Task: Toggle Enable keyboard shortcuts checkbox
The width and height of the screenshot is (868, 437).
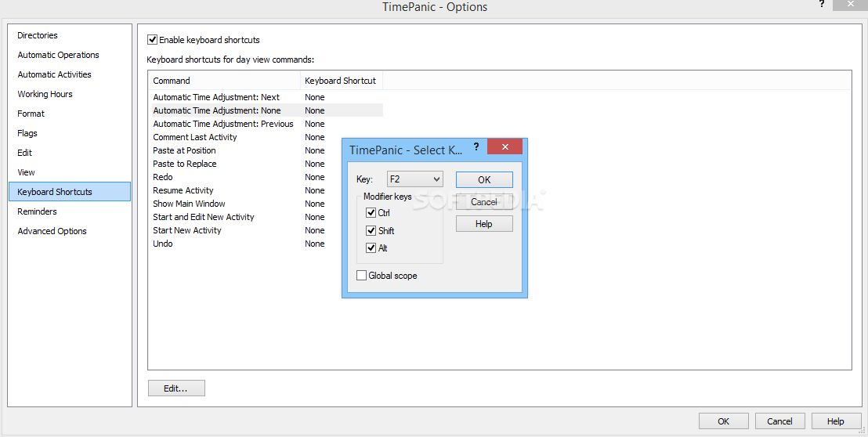Action: pyautogui.click(x=152, y=40)
